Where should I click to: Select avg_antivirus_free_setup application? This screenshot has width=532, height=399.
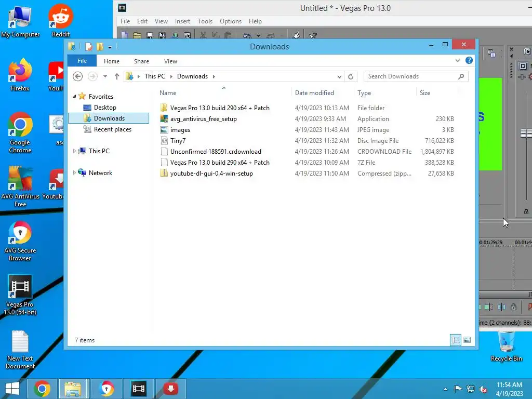[203, 119]
